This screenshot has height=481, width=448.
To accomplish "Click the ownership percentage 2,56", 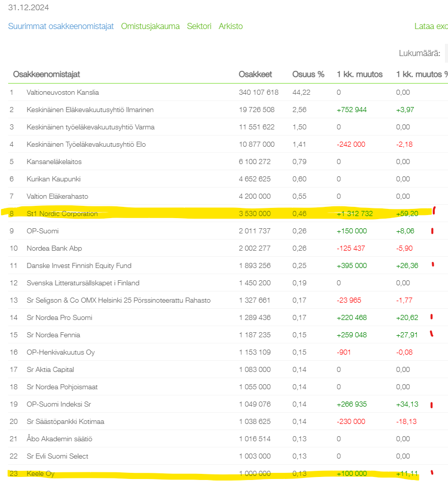I will [300, 110].
